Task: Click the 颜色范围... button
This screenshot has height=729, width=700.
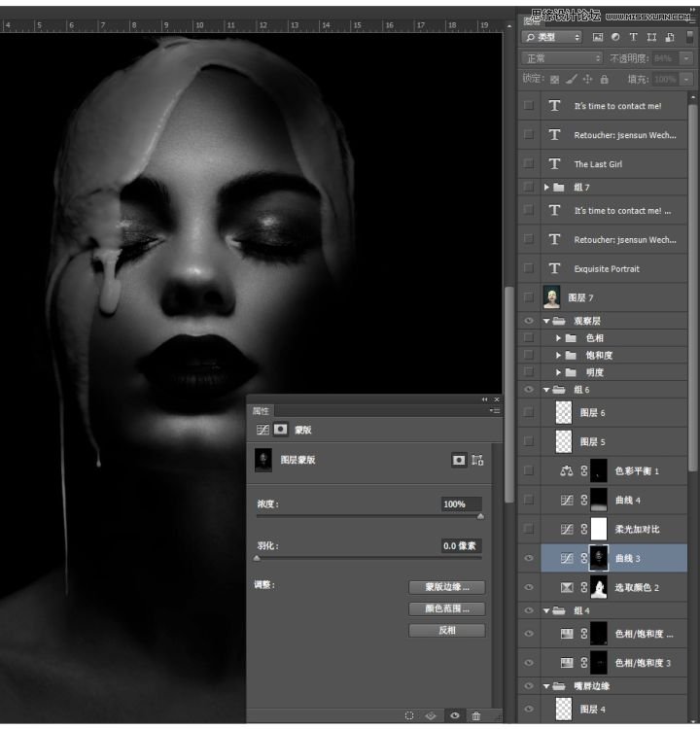Action: pos(447,608)
